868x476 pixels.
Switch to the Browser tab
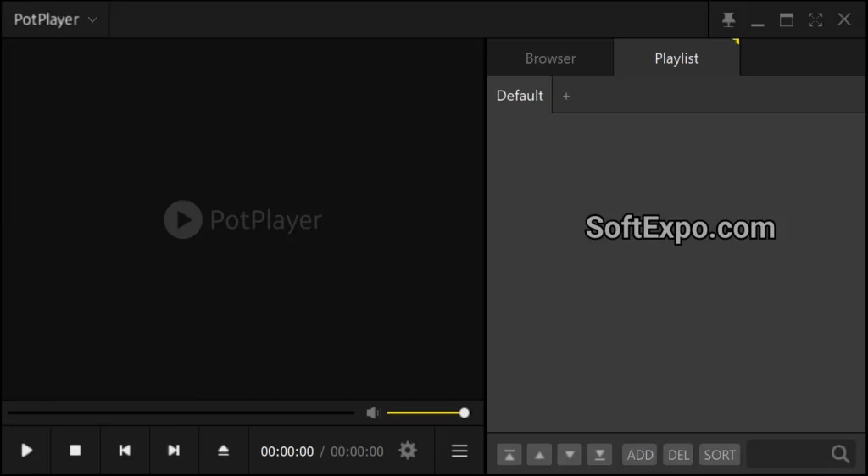point(550,58)
